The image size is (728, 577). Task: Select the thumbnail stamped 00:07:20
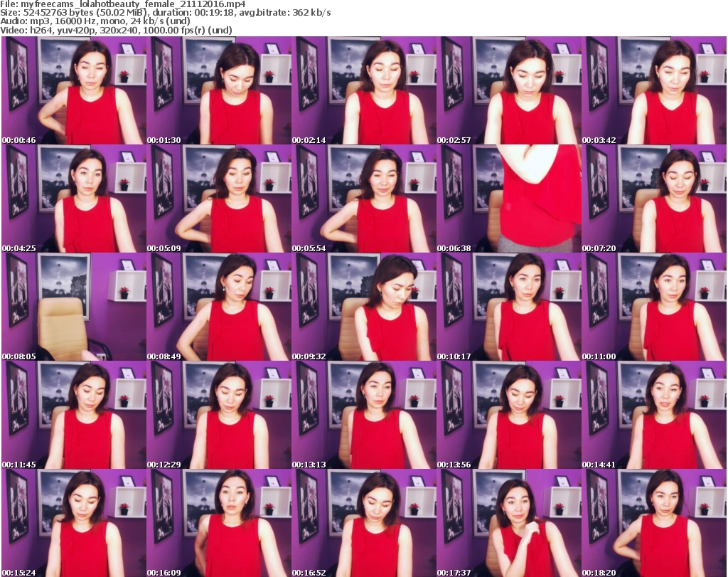tap(654, 198)
